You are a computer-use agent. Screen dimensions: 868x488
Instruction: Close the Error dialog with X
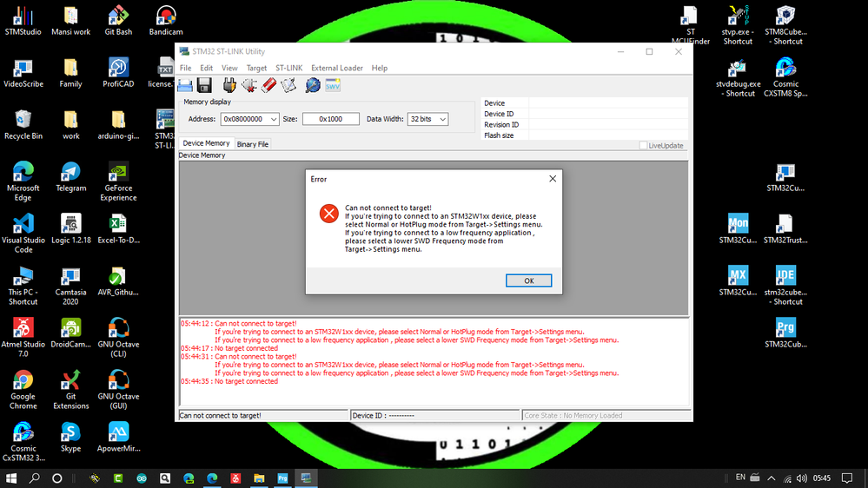click(553, 179)
